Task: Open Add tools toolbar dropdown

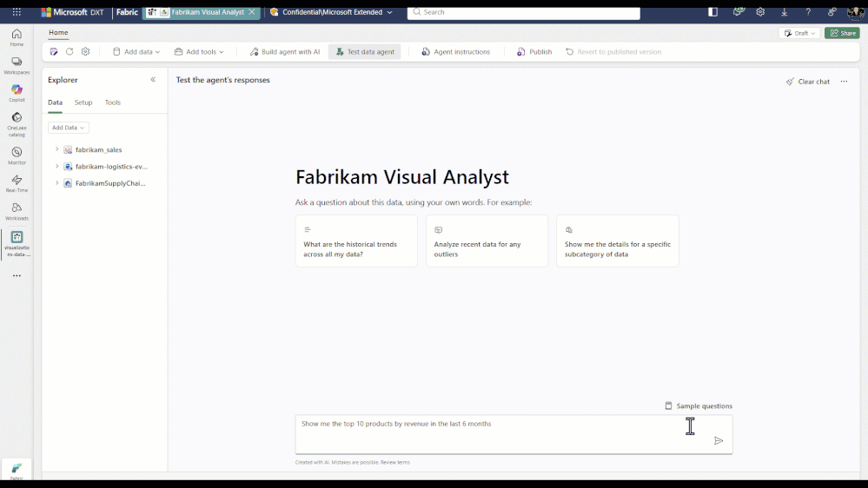Action: click(199, 51)
